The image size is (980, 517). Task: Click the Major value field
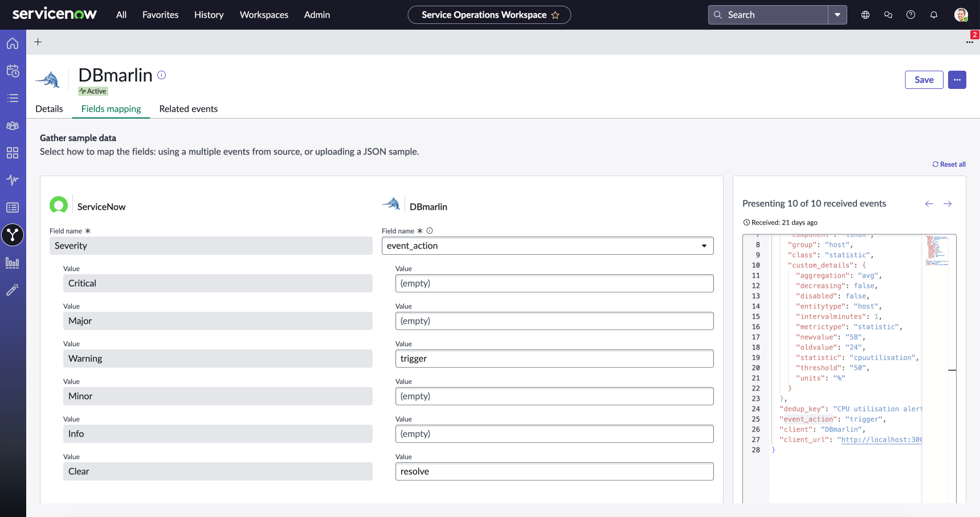(218, 321)
